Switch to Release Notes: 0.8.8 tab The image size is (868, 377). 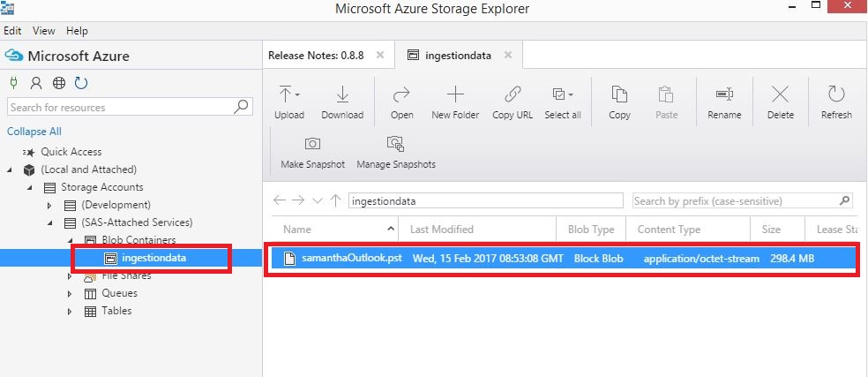pyautogui.click(x=316, y=56)
